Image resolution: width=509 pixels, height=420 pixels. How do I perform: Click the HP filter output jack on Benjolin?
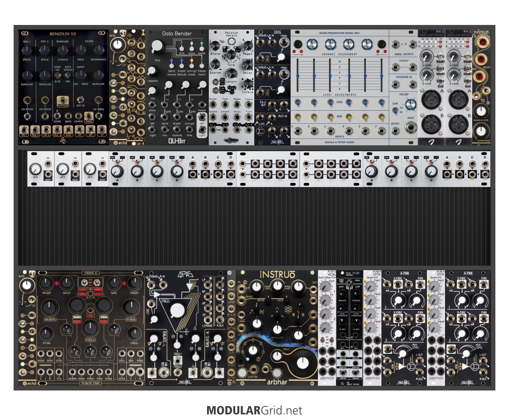(80, 130)
